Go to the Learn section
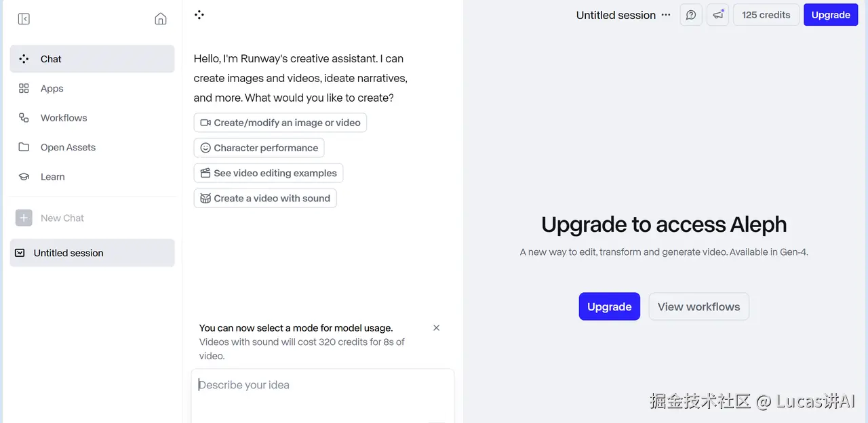The width and height of the screenshot is (868, 423). 52,177
